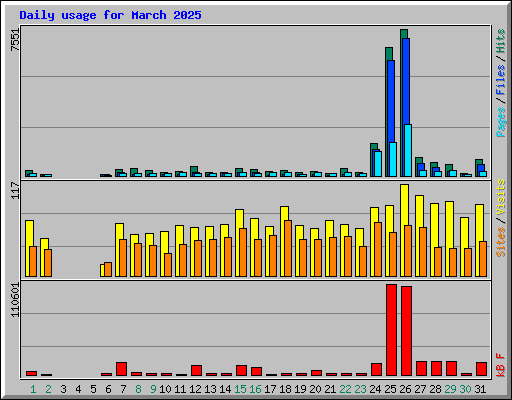
Task: Click the x-axis day label "19"
Action: [x=300, y=389]
